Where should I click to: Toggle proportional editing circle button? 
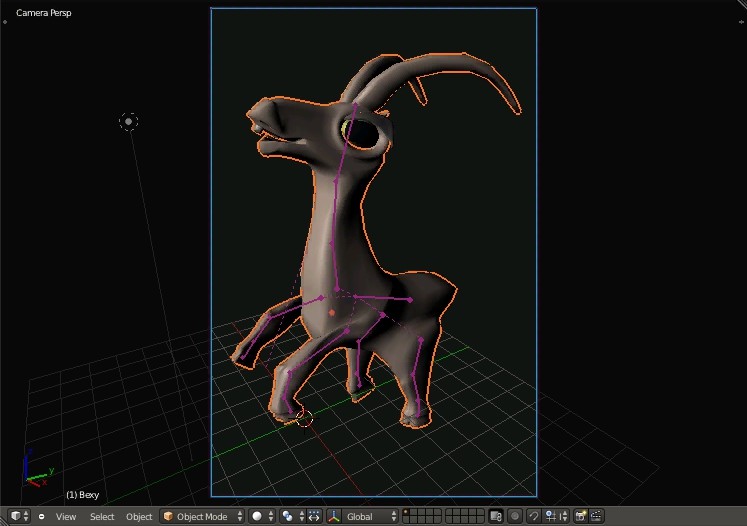[515, 516]
